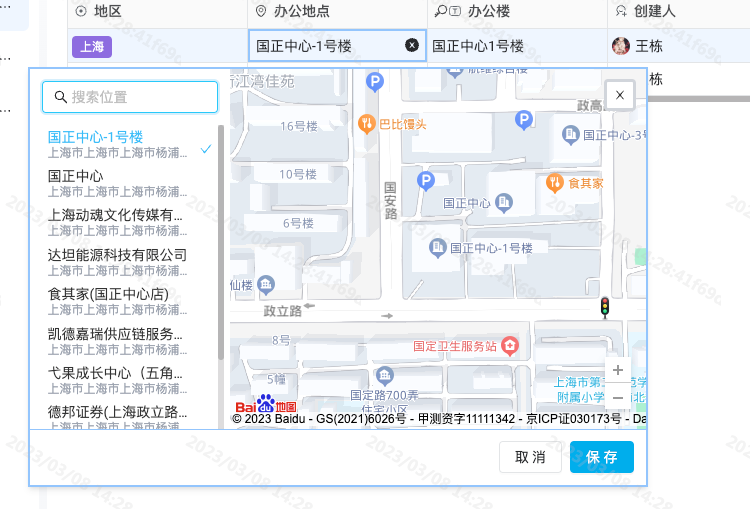This screenshot has width=750, height=509.
Task: Click 国正中心-1号楼 building marker on map
Action: point(437,248)
